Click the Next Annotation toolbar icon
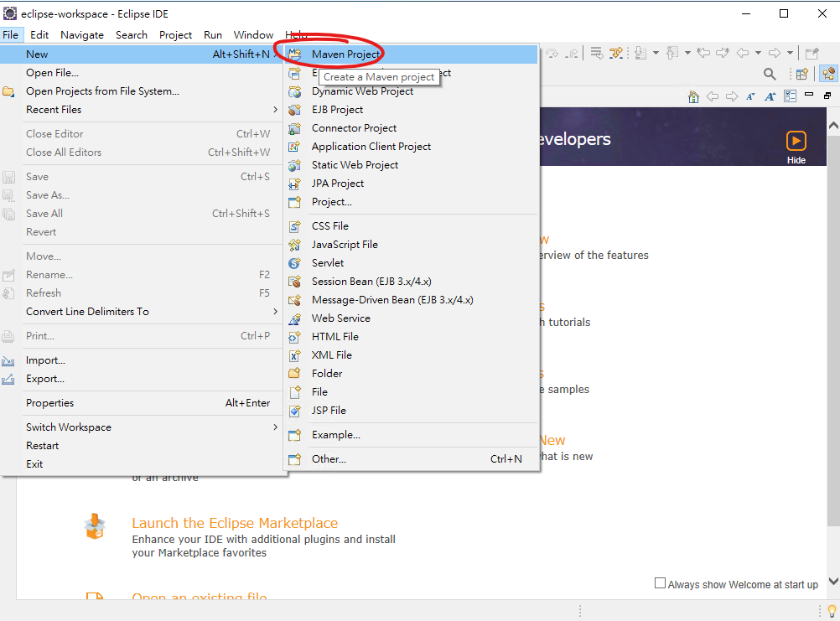The width and height of the screenshot is (840, 621). point(640,53)
